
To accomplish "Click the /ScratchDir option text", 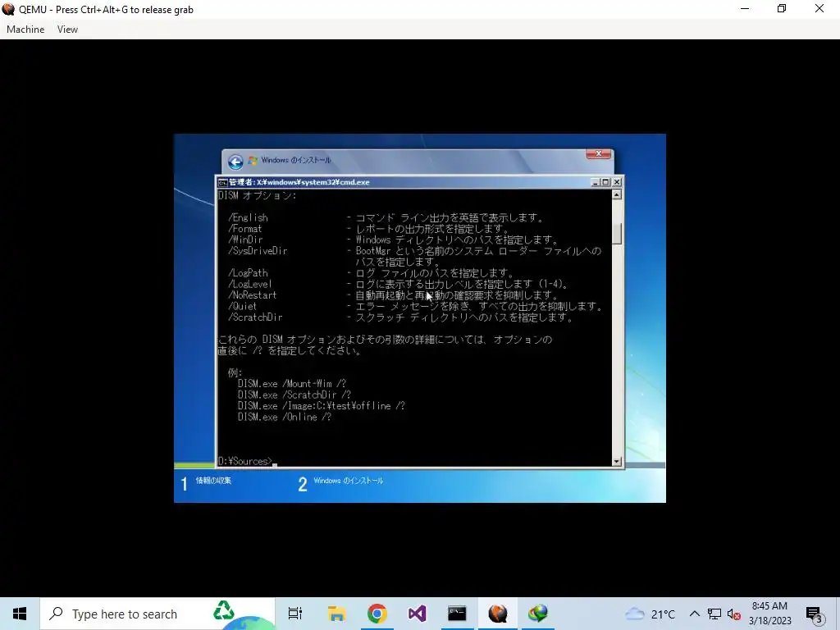I will (256, 317).
